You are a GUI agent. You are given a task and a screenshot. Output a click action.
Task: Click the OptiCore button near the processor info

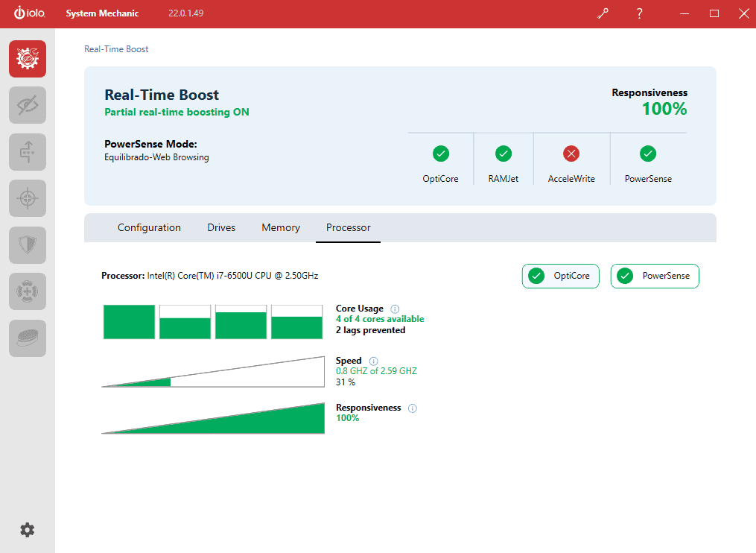click(x=560, y=276)
